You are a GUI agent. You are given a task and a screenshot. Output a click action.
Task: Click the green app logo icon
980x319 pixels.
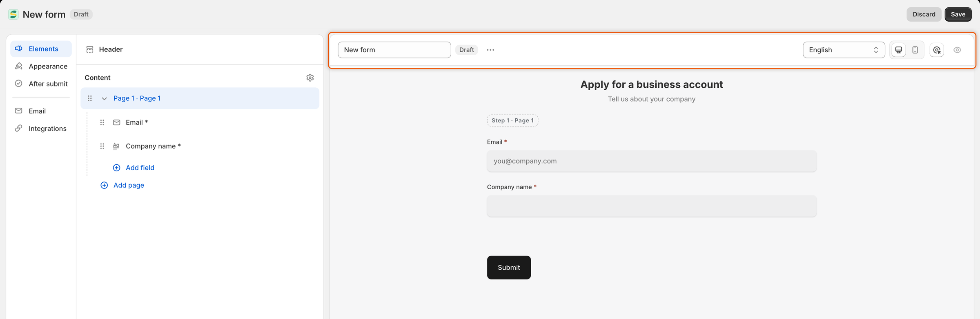13,14
